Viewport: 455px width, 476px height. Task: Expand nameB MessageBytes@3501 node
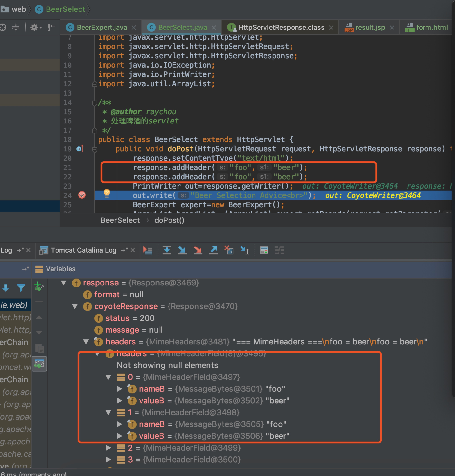point(120,389)
